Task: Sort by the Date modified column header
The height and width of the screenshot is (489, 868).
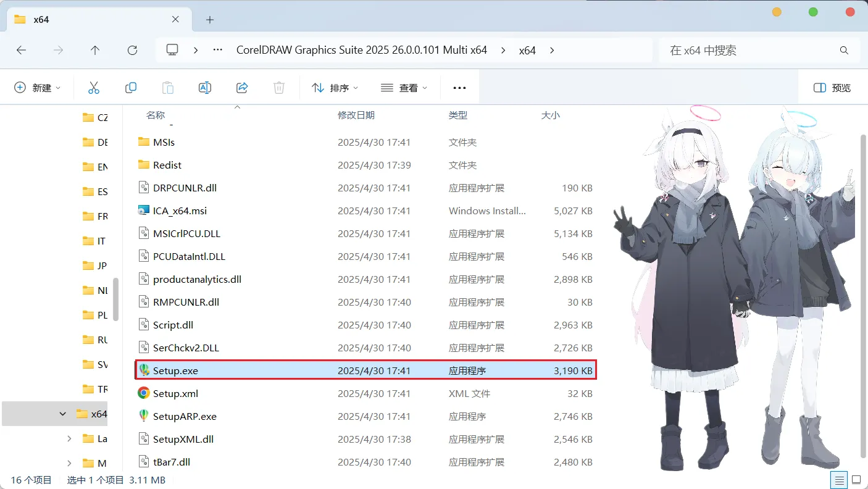Action: tap(356, 115)
